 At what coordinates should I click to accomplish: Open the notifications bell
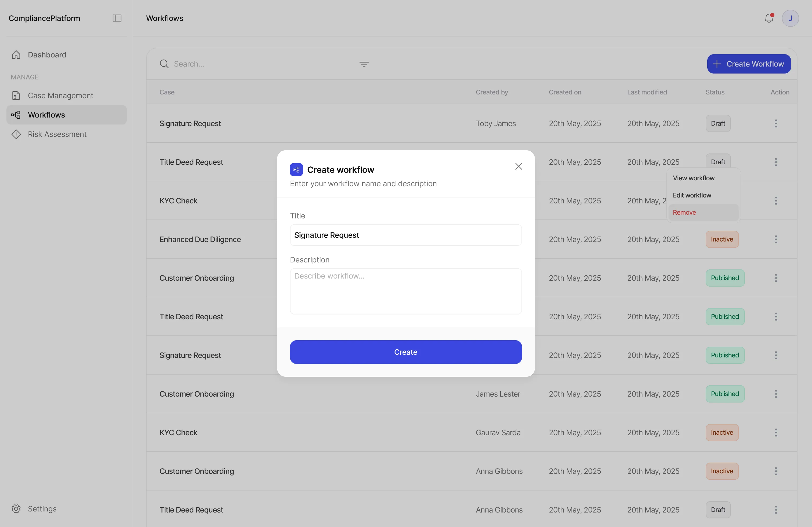[x=769, y=18]
